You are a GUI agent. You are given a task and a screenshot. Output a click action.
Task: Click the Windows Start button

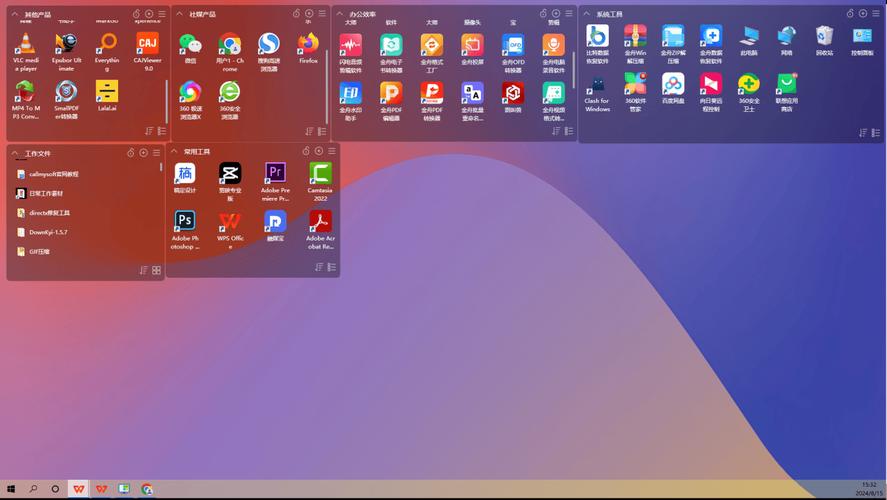[12, 489]
